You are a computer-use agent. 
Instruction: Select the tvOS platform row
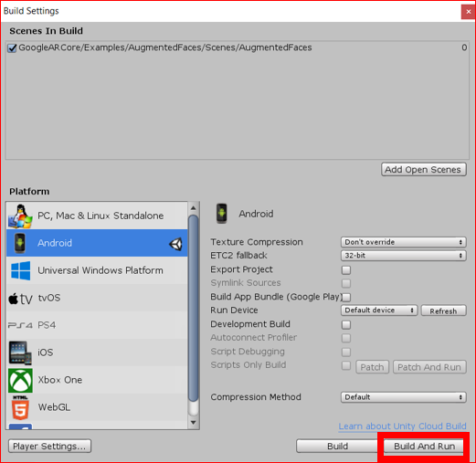pyautogui.click(x=97, y=298)
